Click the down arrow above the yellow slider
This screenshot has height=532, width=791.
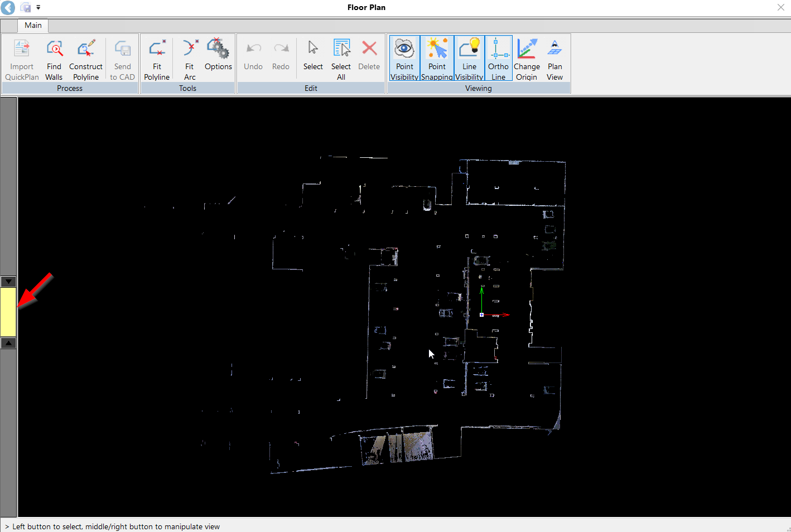point(8,282)
